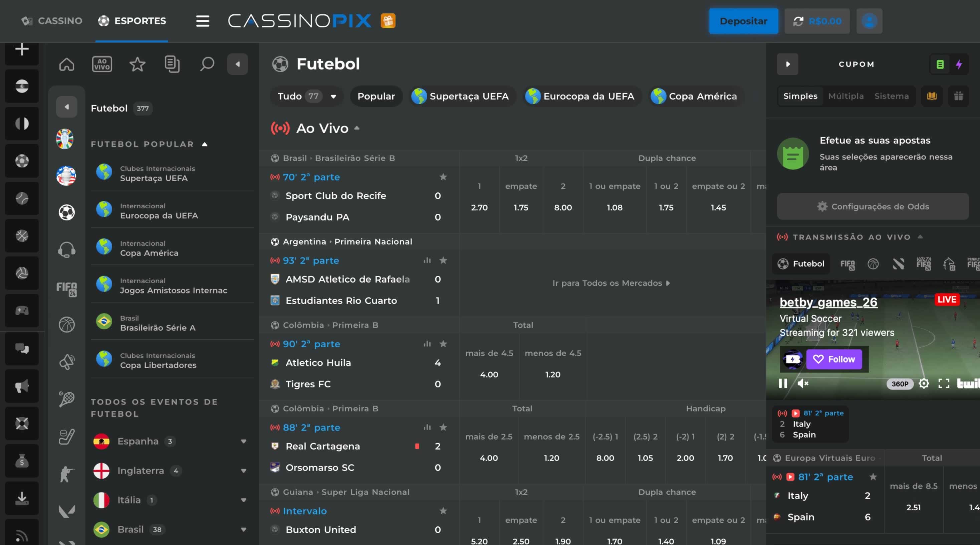The image size is (980, 545).
Task: Open the bet history documents icon
Action: 172,64
